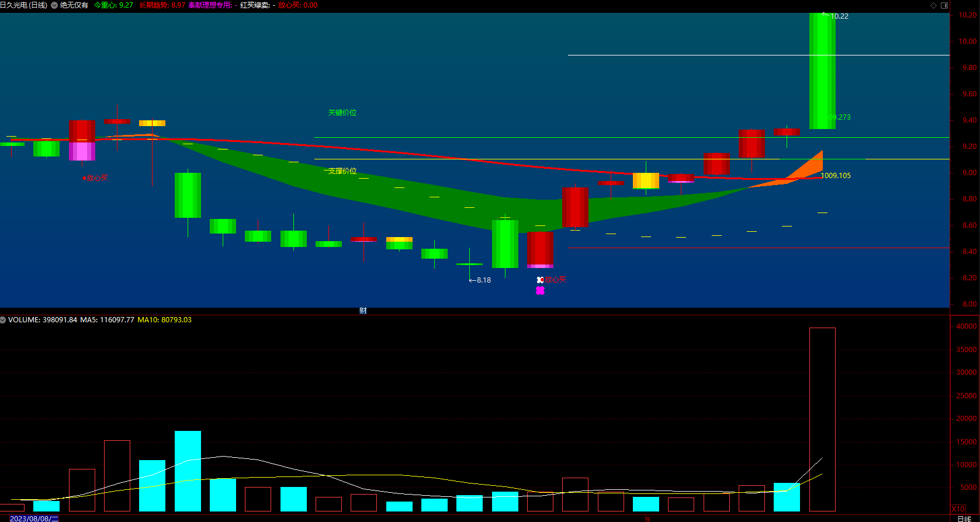This screenshot has height=522, width=980.
Task: Click the 40000 volume axis tick
Action: 966,326
